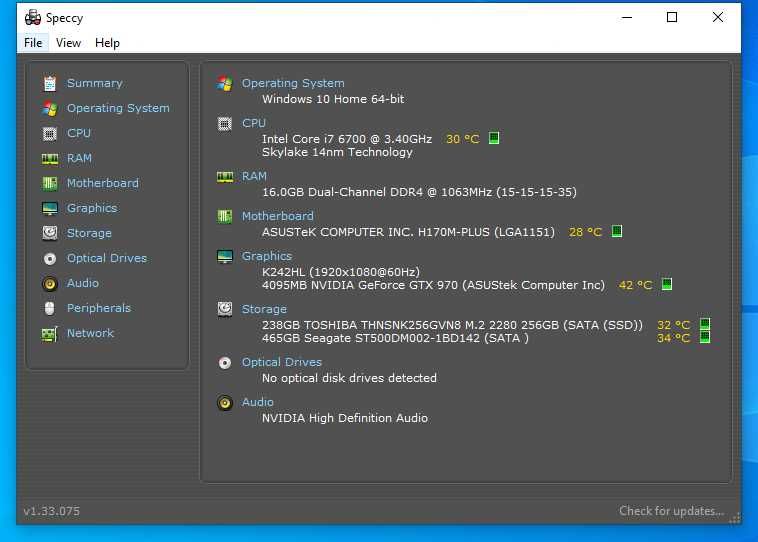Viewport: 758px width, 542px height.
Task: Open the Operating System sidebar entry
Action: click(118, 108)
